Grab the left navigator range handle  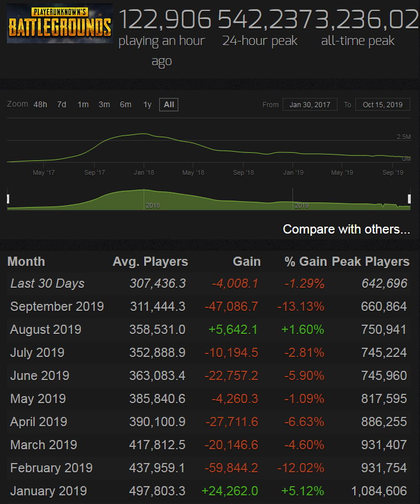tap(8, 199)
